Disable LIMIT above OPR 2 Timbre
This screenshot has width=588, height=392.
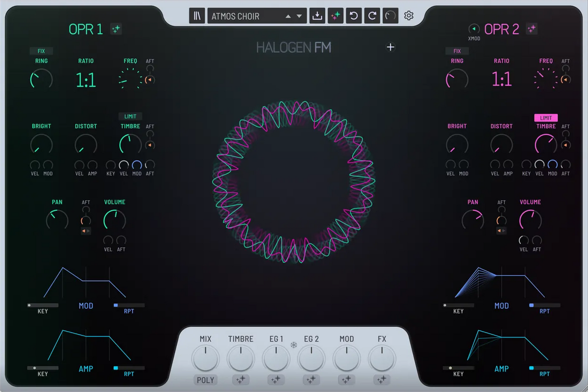pos(546,118)
